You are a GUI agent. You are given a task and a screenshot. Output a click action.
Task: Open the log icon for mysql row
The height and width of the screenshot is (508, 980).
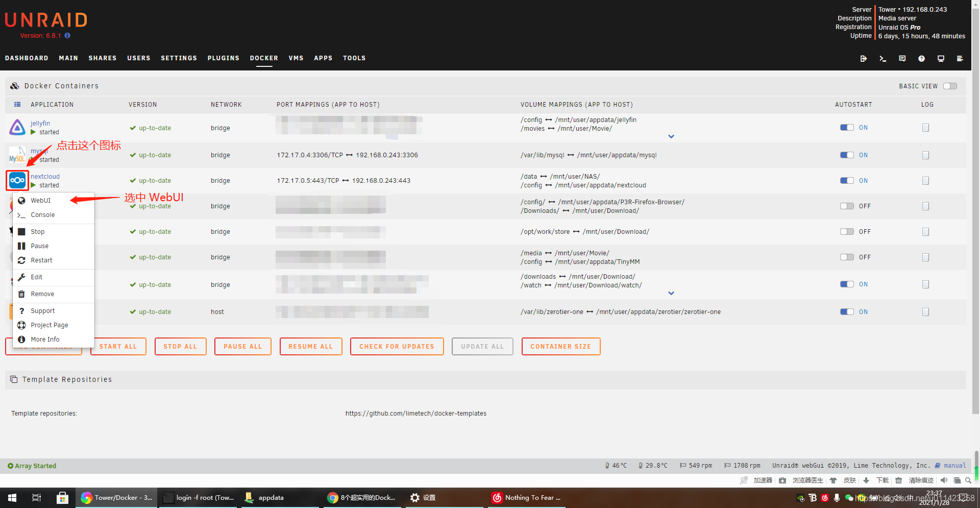tap(925, 155)
